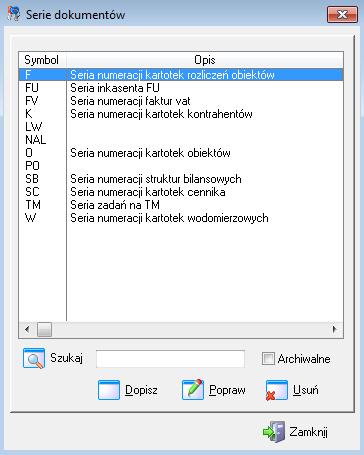Click 'Seria zadań na TM' description
Image resolution: width=364 pixels, height=455 pixels.
coord(115,205)
